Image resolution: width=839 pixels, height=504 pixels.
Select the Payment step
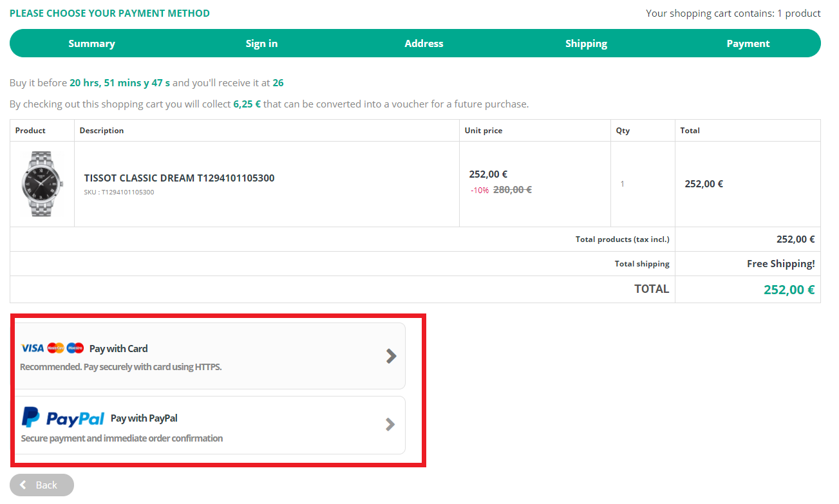coord(748,43)
